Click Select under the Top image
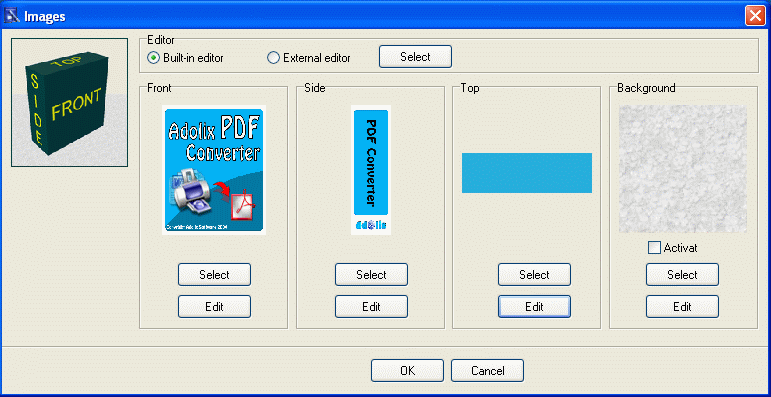Screen dimensions: 771x397 534,275
